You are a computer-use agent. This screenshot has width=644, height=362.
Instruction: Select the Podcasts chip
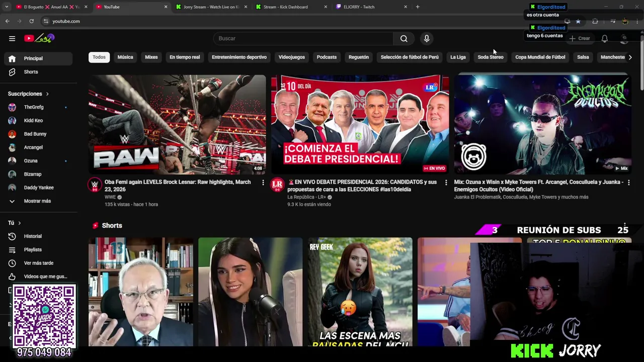(327, 57)
